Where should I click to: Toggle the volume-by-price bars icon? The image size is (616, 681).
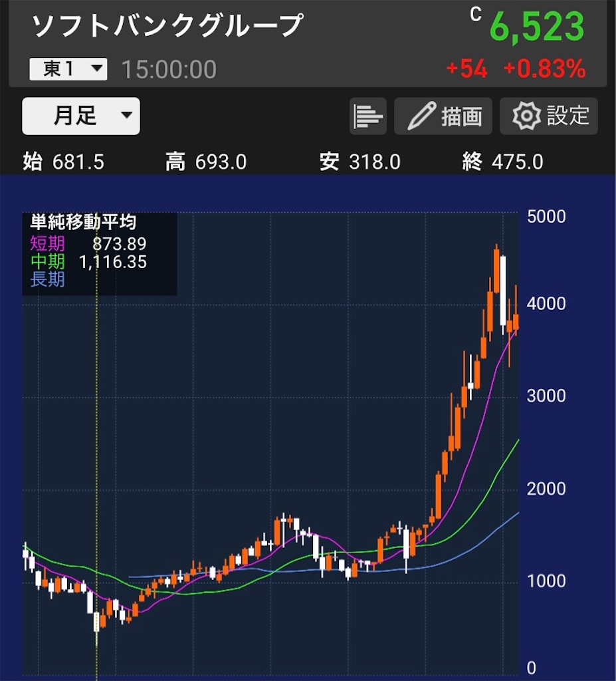click(x=368, y=116)
